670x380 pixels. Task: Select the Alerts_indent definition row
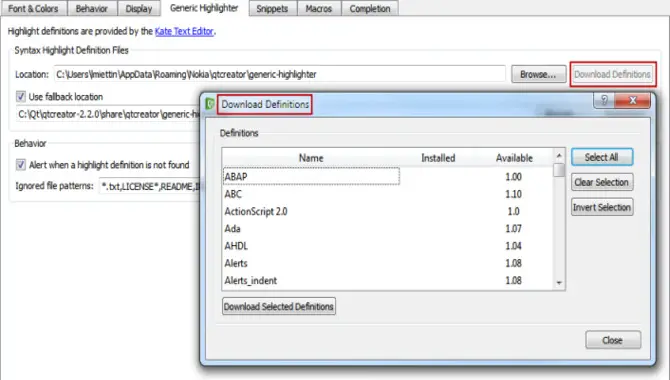(x=388, y=280)
